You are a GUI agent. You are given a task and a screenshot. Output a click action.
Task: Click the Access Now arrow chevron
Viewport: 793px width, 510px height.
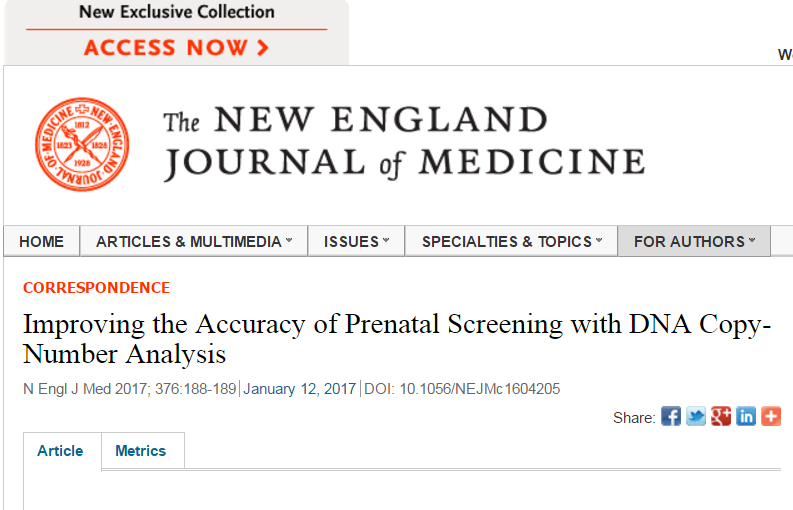262,48
